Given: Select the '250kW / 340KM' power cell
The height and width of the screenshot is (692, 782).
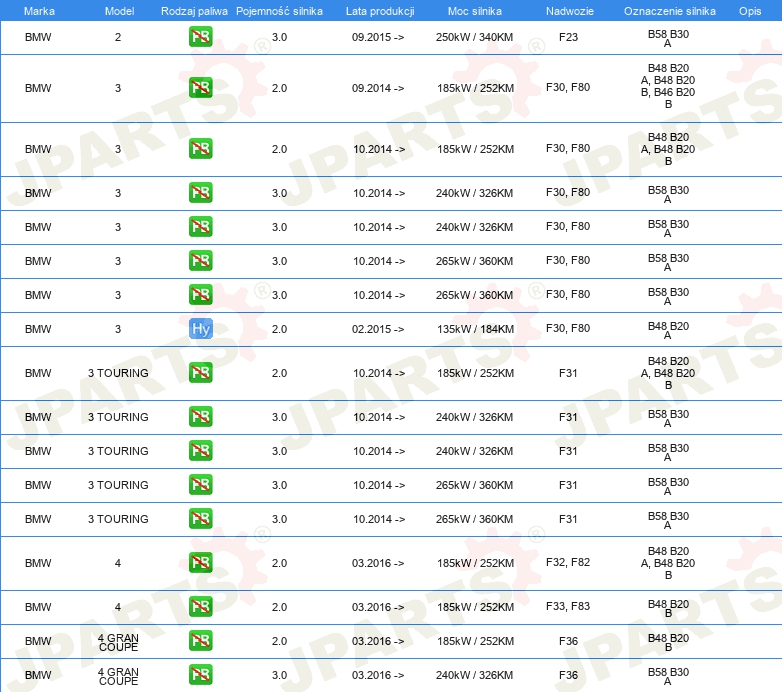Looking at the screenshot, I should click(474, 37).
